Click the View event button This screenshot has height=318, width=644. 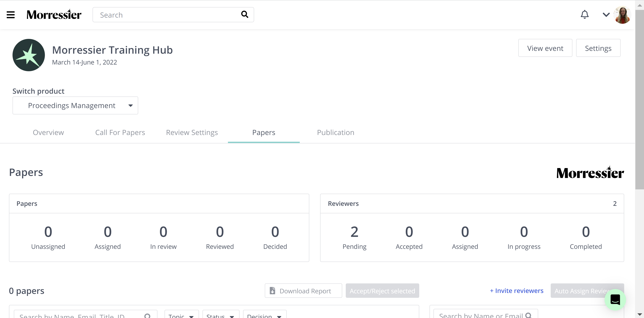(x=545, y=48)
